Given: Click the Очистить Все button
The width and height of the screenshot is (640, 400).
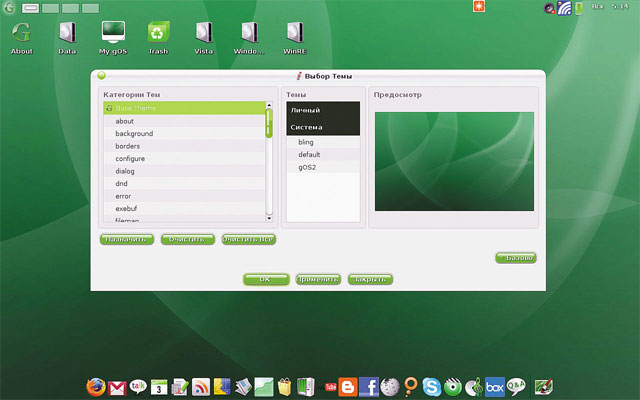Looking at the screenshot, I should 249,239.
